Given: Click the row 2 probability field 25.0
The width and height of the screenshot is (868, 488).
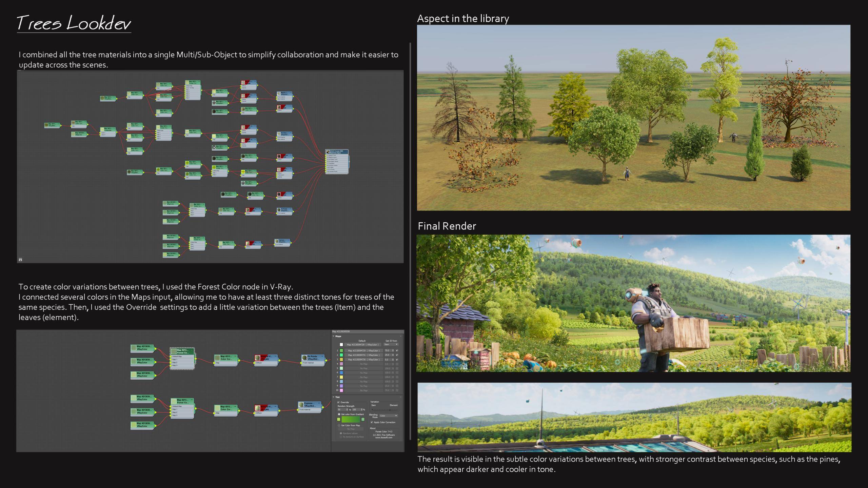Looking at the screenshot, I should coord(388,355).
